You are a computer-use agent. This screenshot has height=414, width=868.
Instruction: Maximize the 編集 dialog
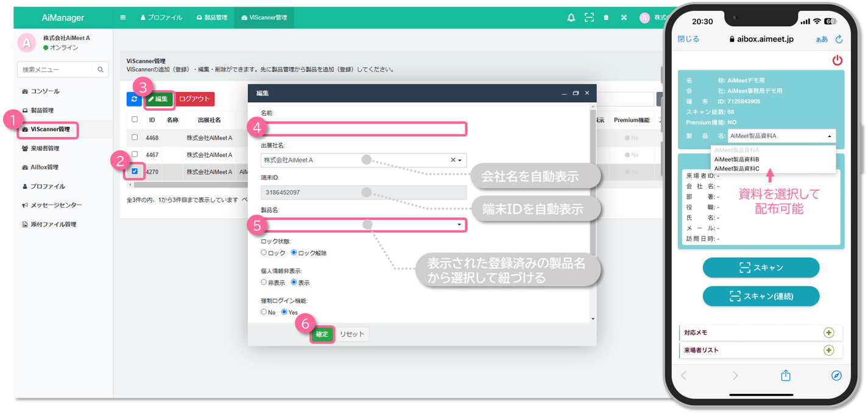point(576,93)
